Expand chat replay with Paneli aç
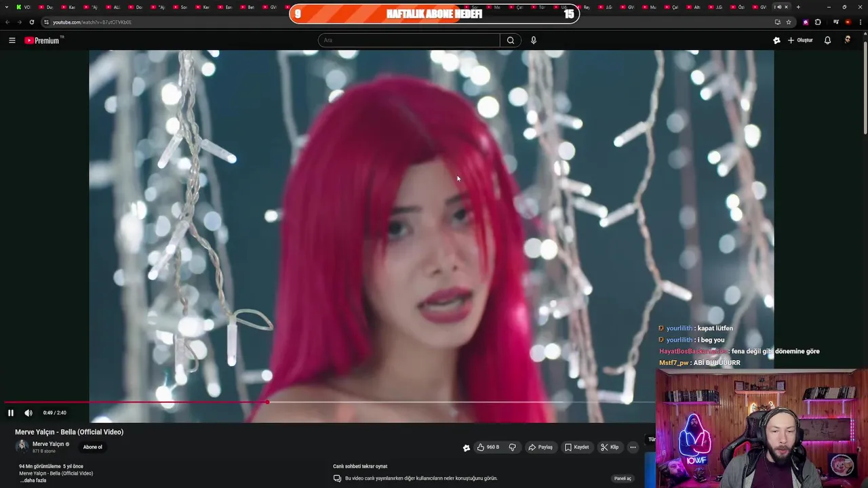 tap(623, 479)
